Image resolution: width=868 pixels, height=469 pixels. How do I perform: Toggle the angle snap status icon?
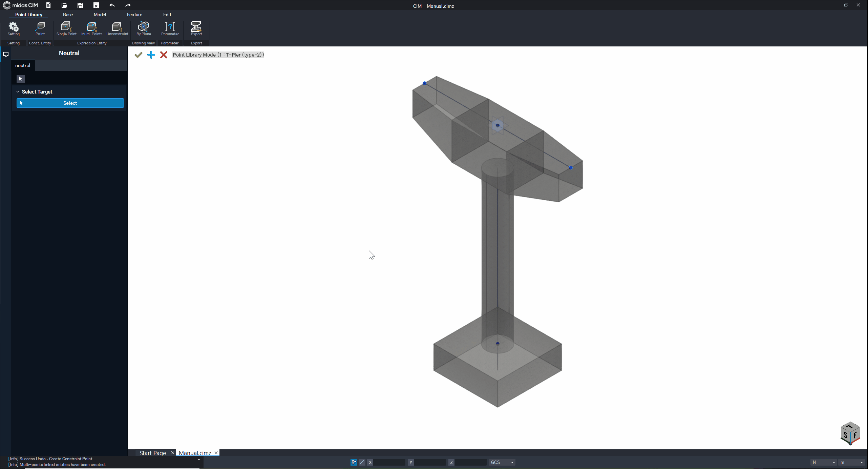[x=362, y=462]
